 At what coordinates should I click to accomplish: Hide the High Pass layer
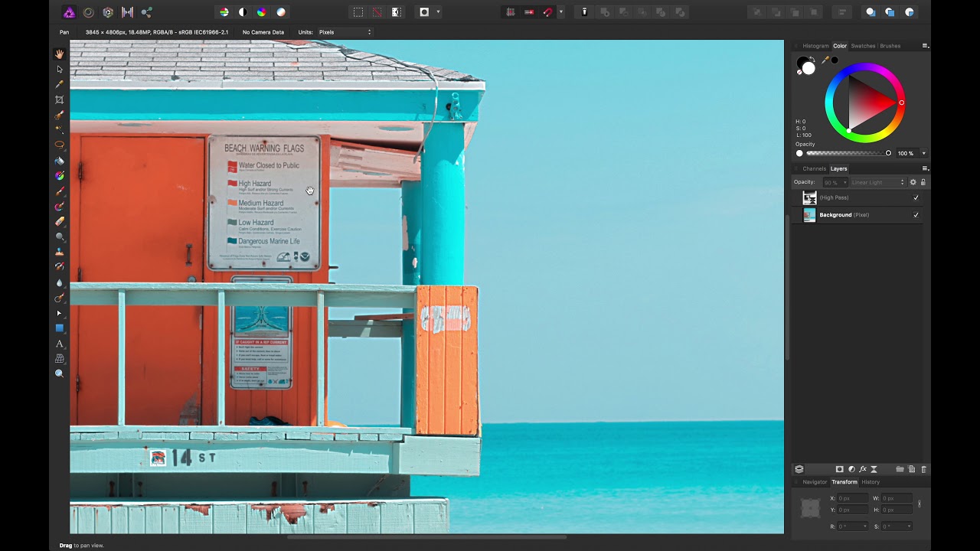tap(916, 197)
